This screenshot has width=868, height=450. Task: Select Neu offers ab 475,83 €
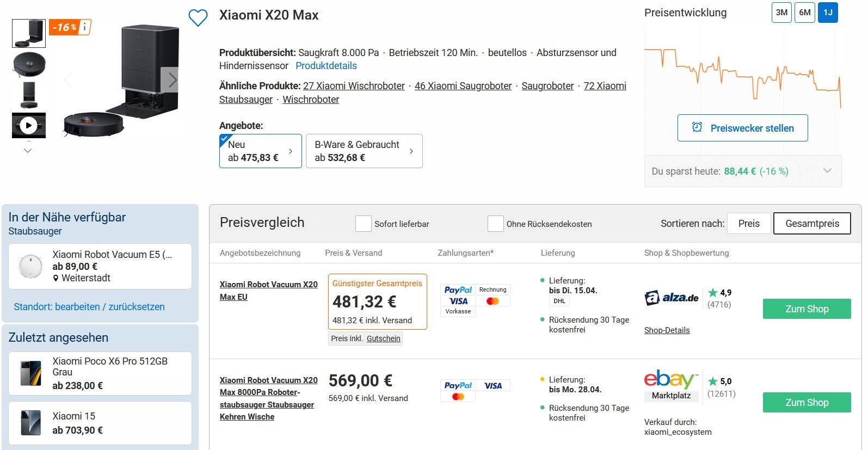(x=261, y=151)
